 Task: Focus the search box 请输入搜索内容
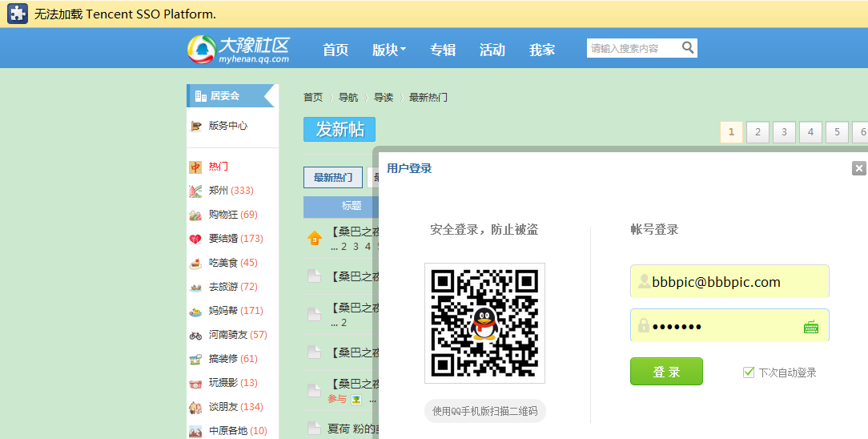point(633,48)
